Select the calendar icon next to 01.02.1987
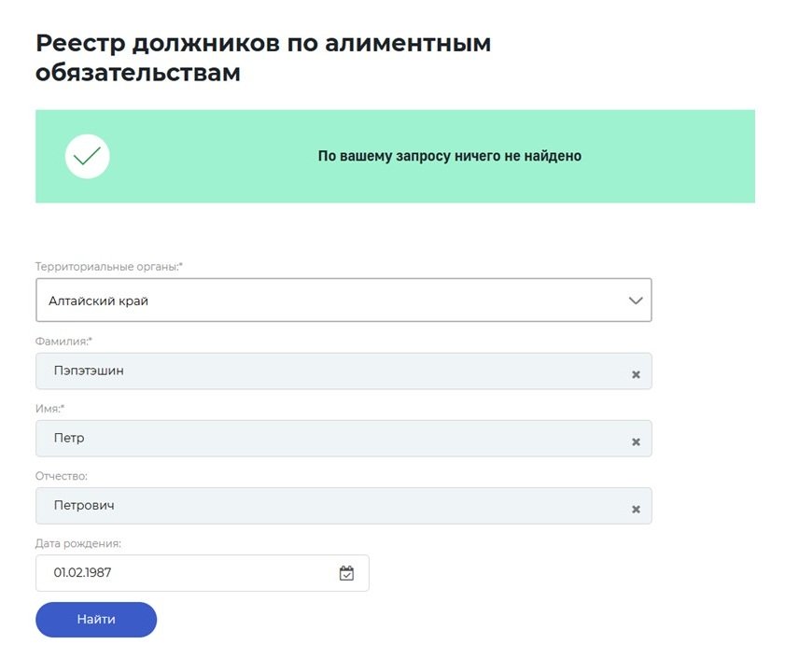 pyautogui.click(x=346, y=572)
